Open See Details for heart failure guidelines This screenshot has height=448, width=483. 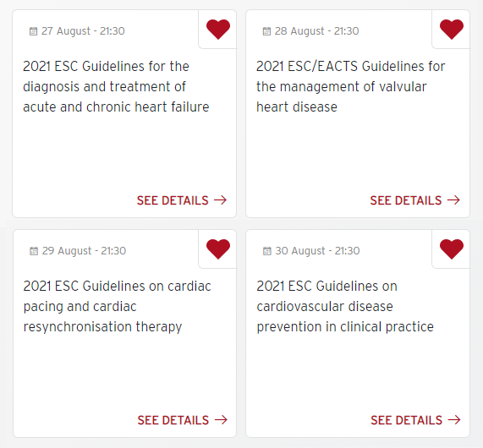(182, 200)
